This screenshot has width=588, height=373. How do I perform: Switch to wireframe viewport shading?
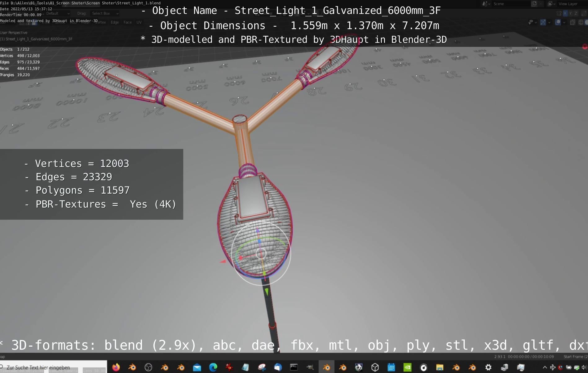tap(581, 22)
